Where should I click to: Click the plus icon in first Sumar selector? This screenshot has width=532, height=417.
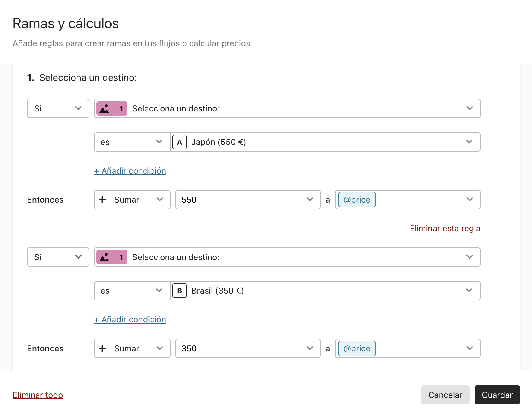(102, 200)
